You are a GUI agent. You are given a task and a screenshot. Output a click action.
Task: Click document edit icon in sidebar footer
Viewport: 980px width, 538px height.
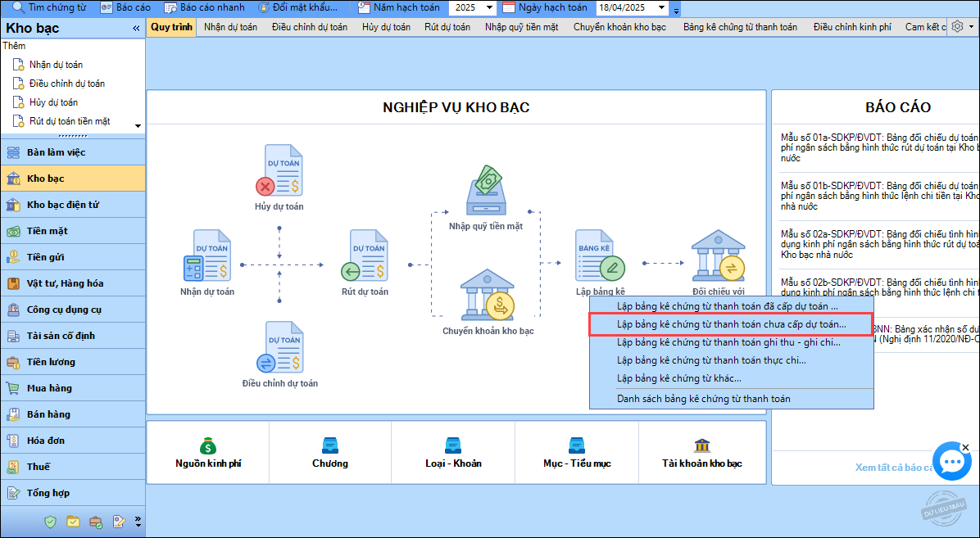point(118,521)
